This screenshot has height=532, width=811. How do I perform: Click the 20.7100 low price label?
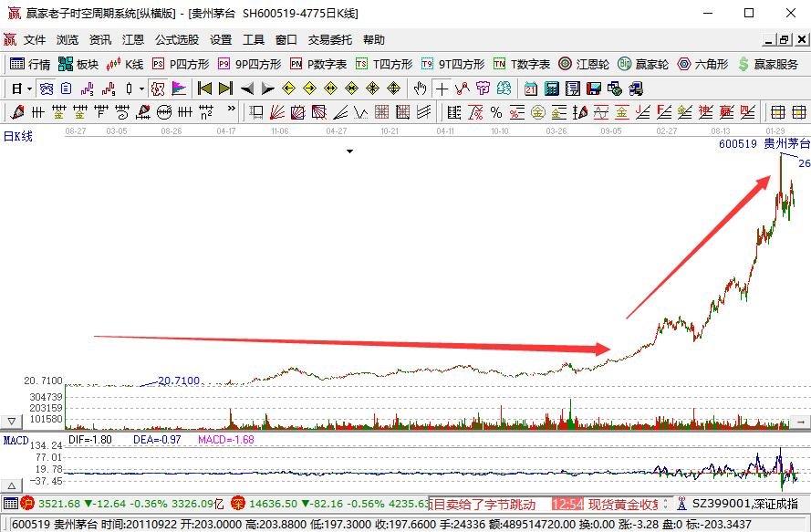tap(179, 381)
